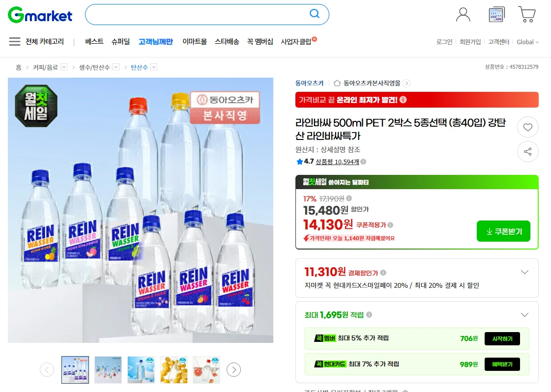This screenshot has height=392, width=551.
Task: Select the lemon product thumbnail
Action: (x=174, y=370)
